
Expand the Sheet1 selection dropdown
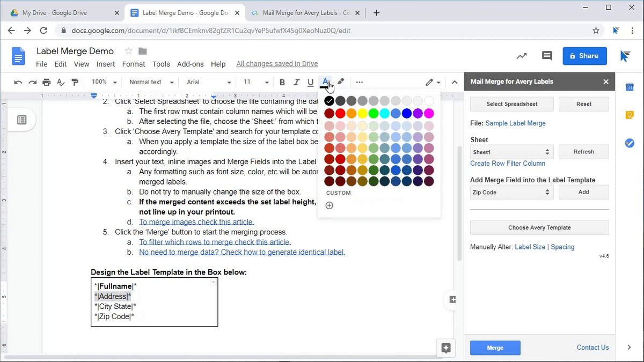(x=511, y=152)
